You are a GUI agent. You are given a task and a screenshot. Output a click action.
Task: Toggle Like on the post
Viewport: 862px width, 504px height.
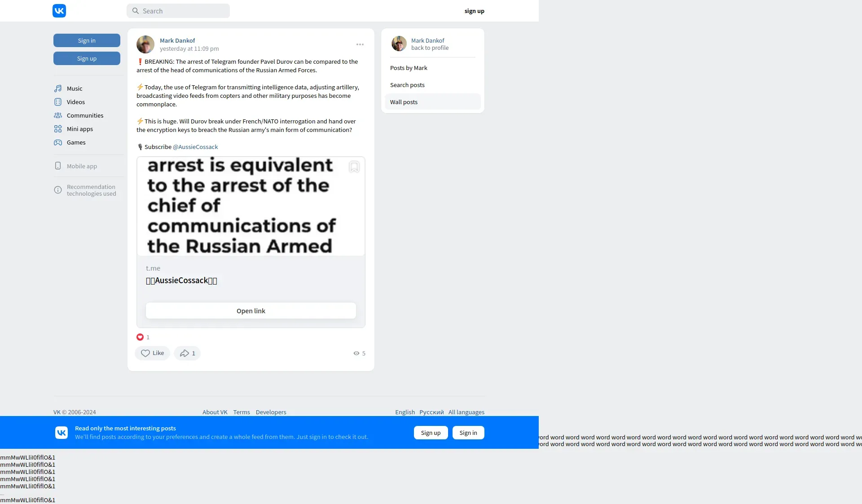click(x=152, y=353)
